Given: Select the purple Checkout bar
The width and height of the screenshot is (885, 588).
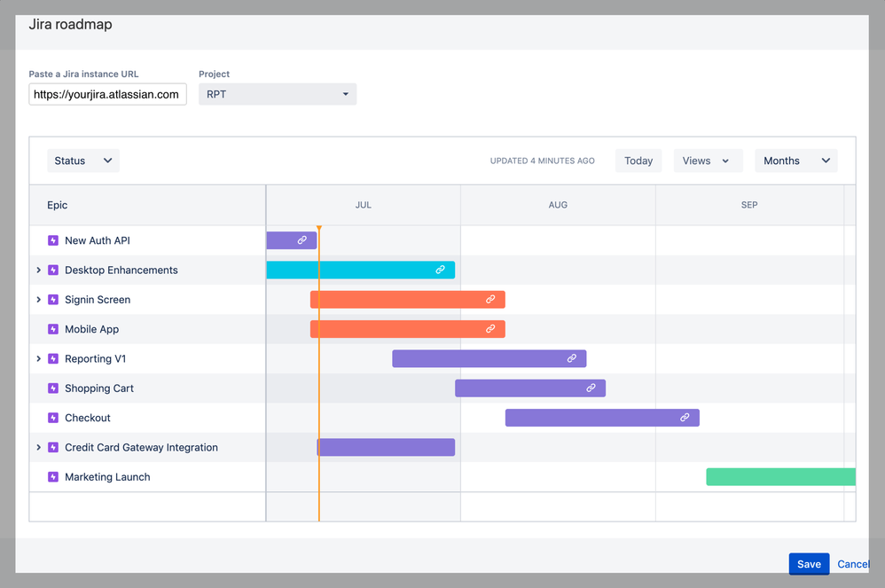Looking at the screenshot, I should point(602,418).
